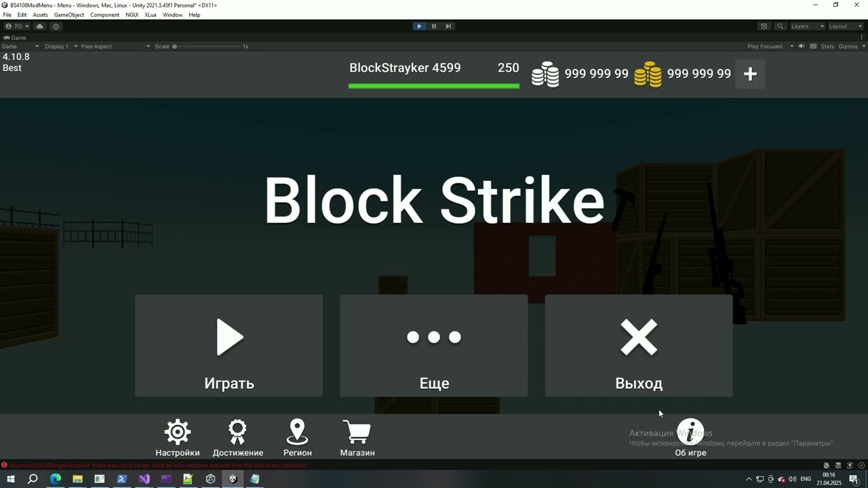Open the Free Aspect dropdown

(x=115, y=47)
